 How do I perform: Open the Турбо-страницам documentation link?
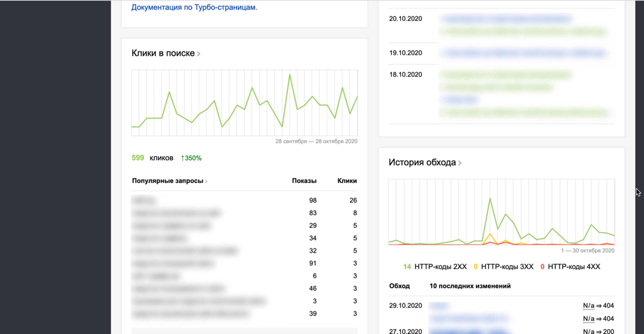(194, 8)
